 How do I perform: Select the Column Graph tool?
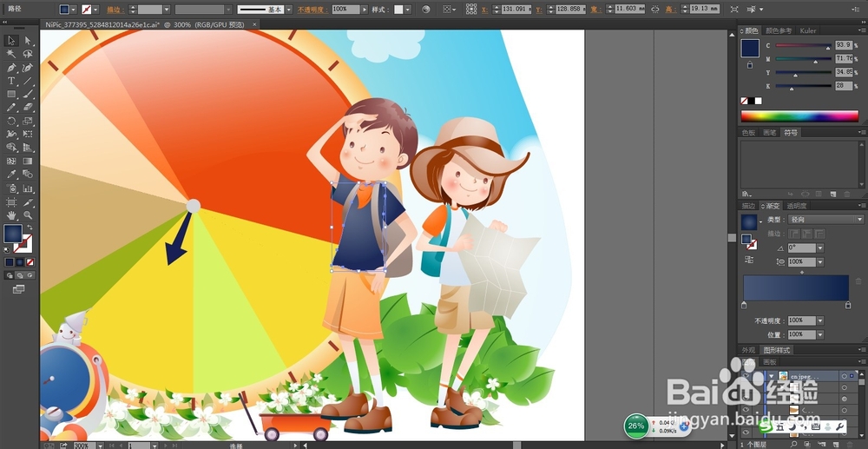click(x=28, y=188)
